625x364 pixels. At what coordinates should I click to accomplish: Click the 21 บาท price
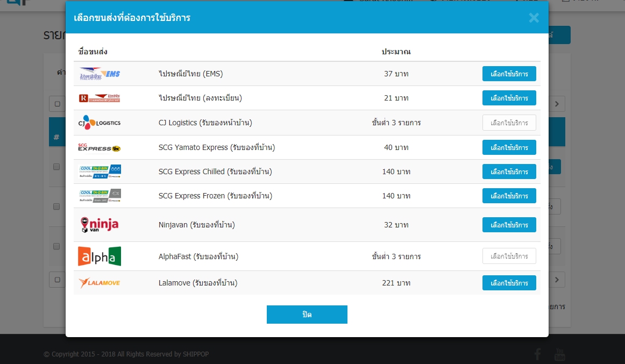(x=396, y=98)
